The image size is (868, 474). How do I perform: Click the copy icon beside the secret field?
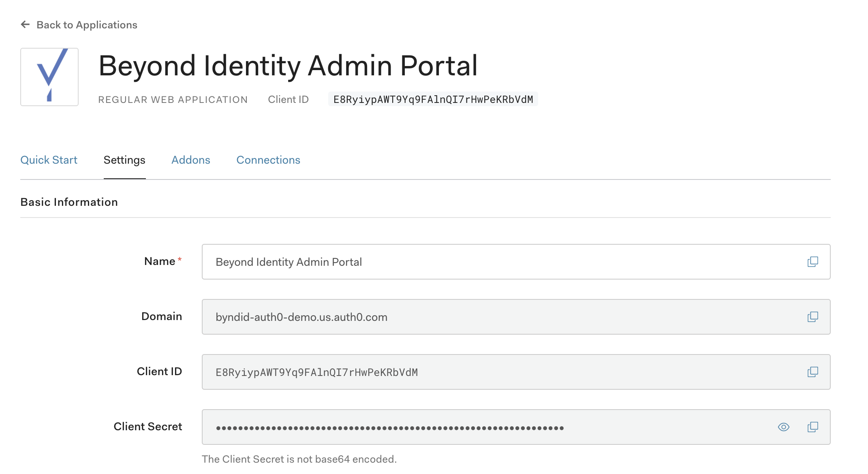coord(812,427)
